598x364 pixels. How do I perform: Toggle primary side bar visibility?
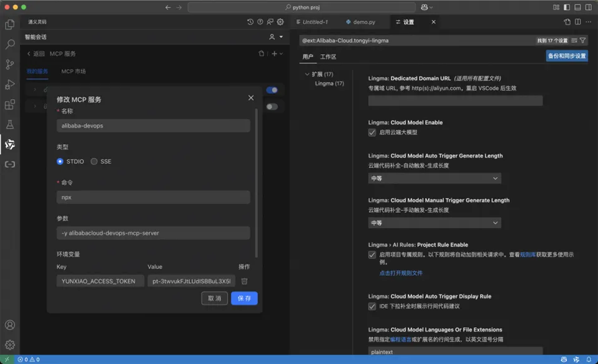pyautogui.click(x=567, y=7)
